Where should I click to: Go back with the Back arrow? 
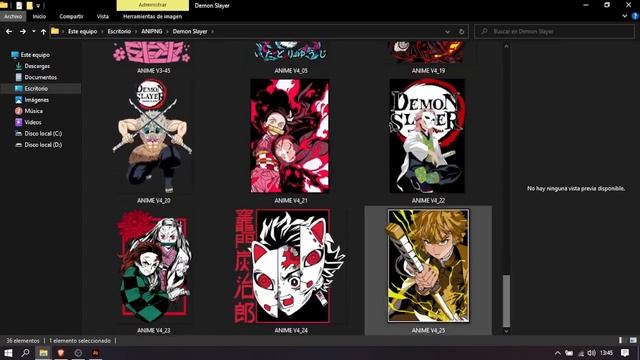(x=9, y=31)
